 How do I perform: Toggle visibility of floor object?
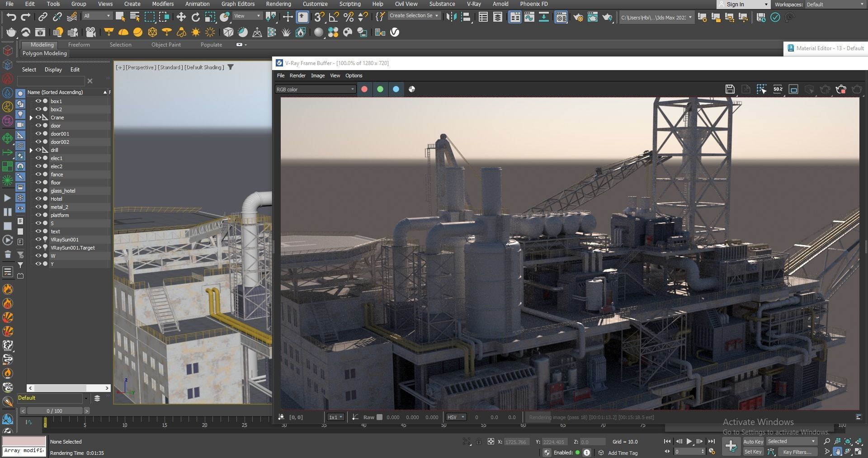pyautogui.click(x=38, y=183)
